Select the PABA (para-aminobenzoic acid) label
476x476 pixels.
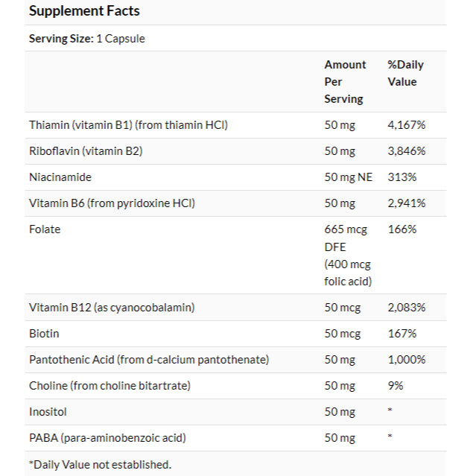[x=107, y=438]
